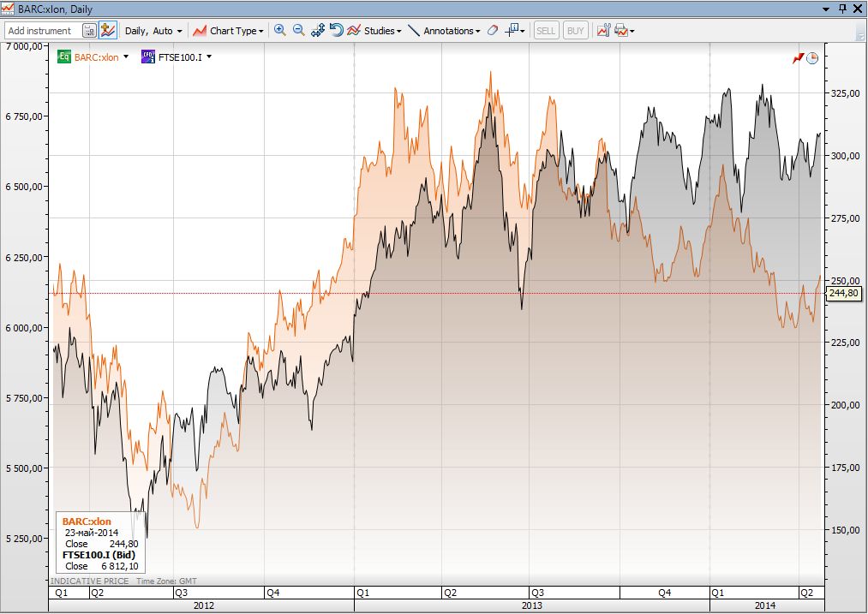Image resolution: width=868 pixels, height=614 pixels.
Task: Click the 'Time Zone: GMT' label
Action: [166, 581]
